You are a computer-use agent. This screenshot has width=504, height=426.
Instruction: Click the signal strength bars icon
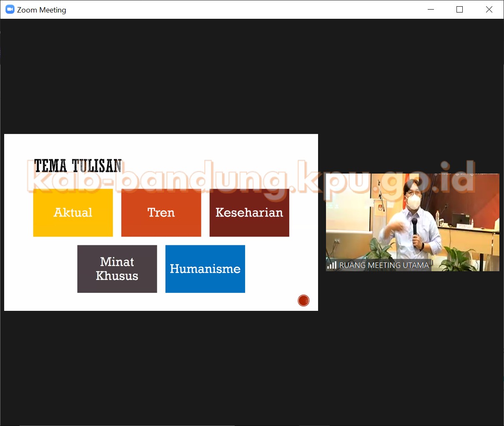click(x=332, y=265)
